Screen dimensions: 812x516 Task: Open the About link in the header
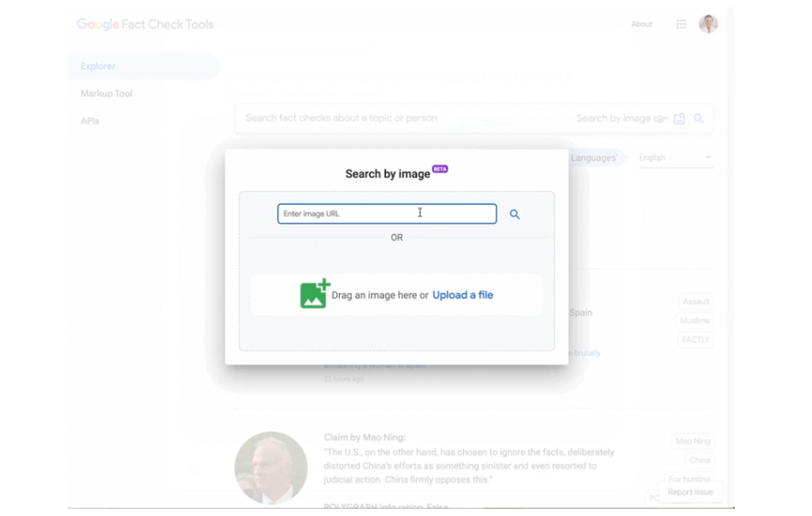pyautogui.click(x=642, y=24)
